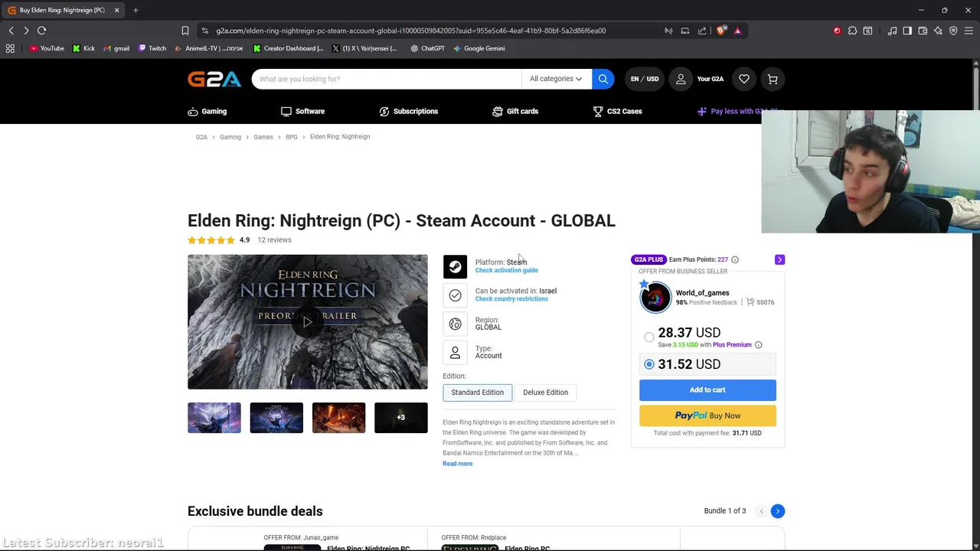
Task: Reload the page
Action: [42, 31]
